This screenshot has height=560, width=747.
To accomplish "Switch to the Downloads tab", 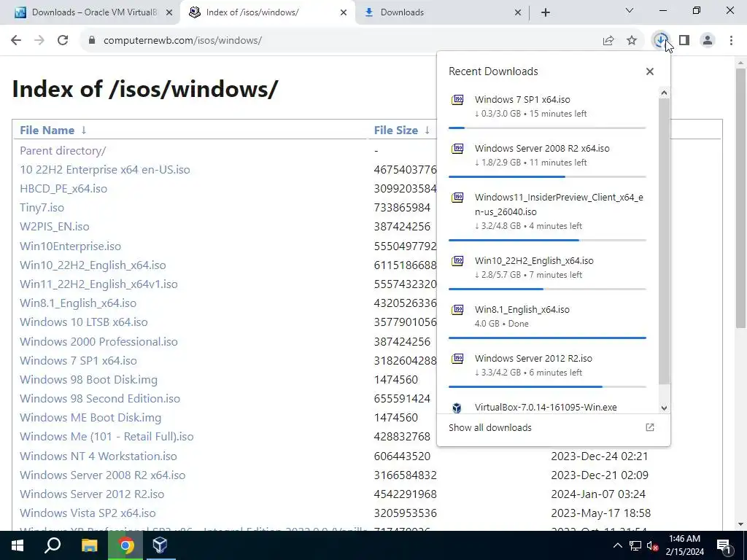I will tap(442, 12).
